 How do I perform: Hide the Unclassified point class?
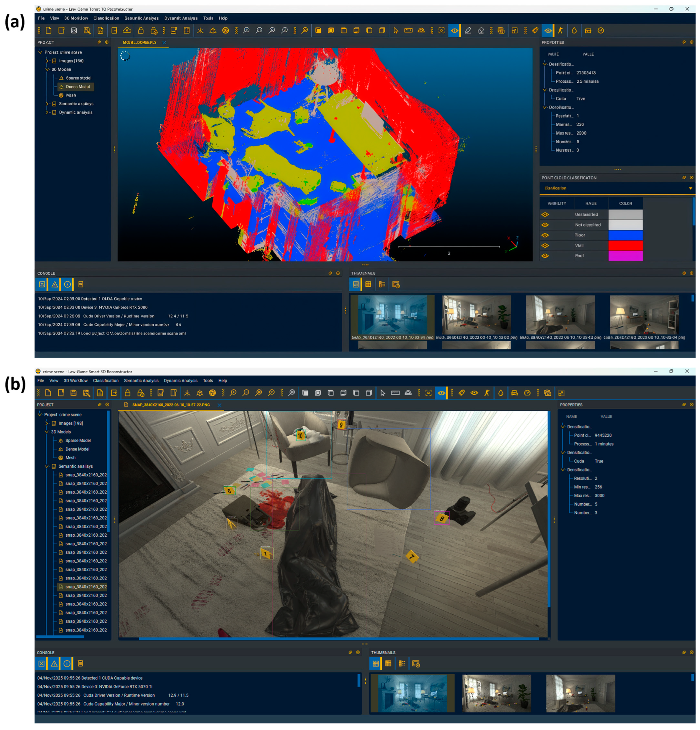tap(545, 214)
